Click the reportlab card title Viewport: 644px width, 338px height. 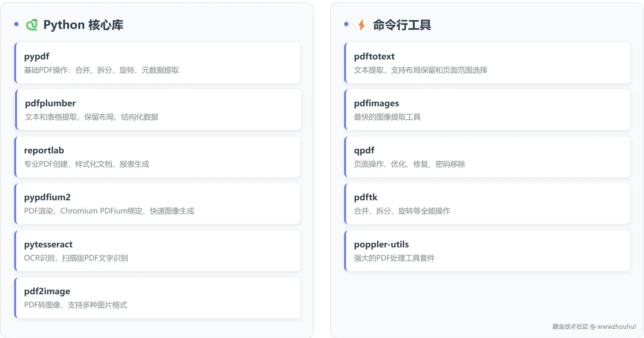pos(44,150)
